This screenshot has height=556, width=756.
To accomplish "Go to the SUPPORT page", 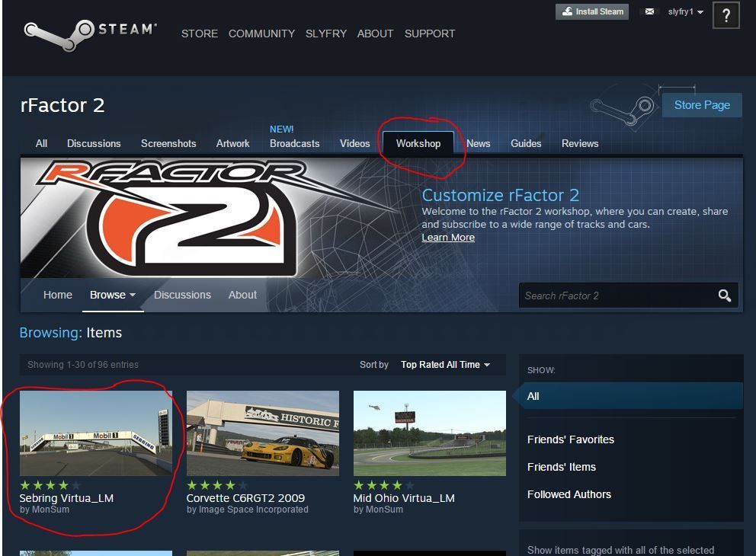I will tap(430, 34).
